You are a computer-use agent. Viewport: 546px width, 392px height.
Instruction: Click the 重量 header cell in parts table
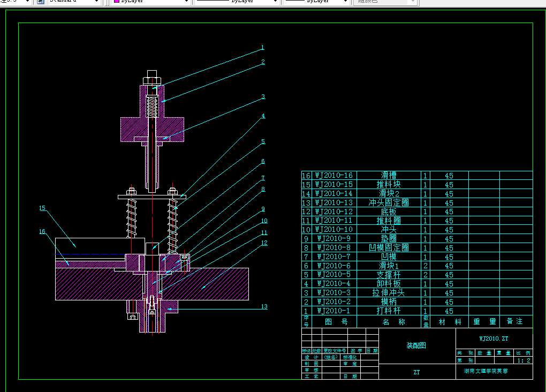coord(484,322)
